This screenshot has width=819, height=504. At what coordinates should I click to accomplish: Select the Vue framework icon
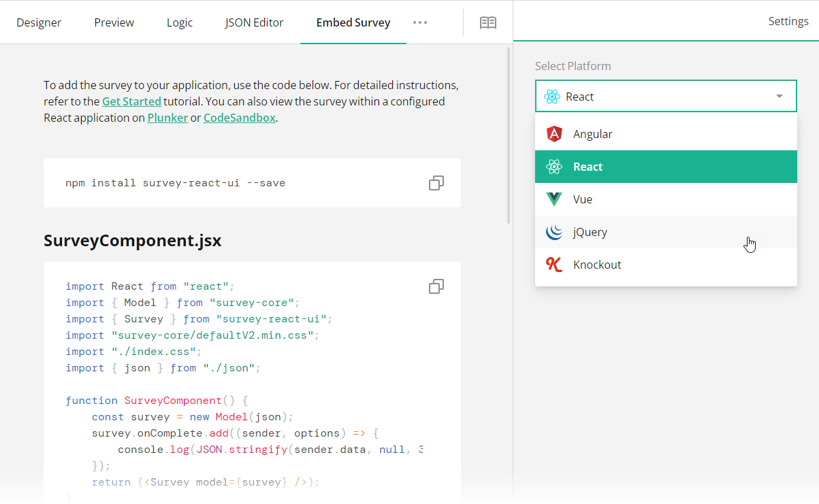tap(554, 199)
